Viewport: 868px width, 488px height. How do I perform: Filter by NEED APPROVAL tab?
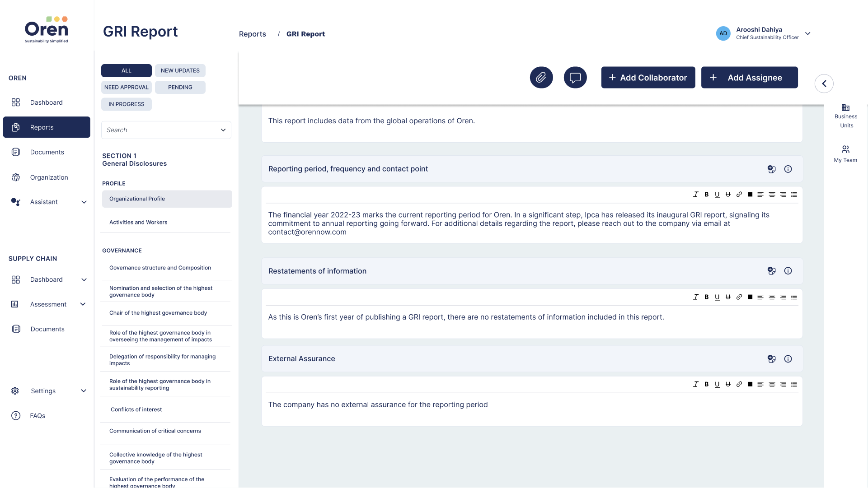pos(126,87)
